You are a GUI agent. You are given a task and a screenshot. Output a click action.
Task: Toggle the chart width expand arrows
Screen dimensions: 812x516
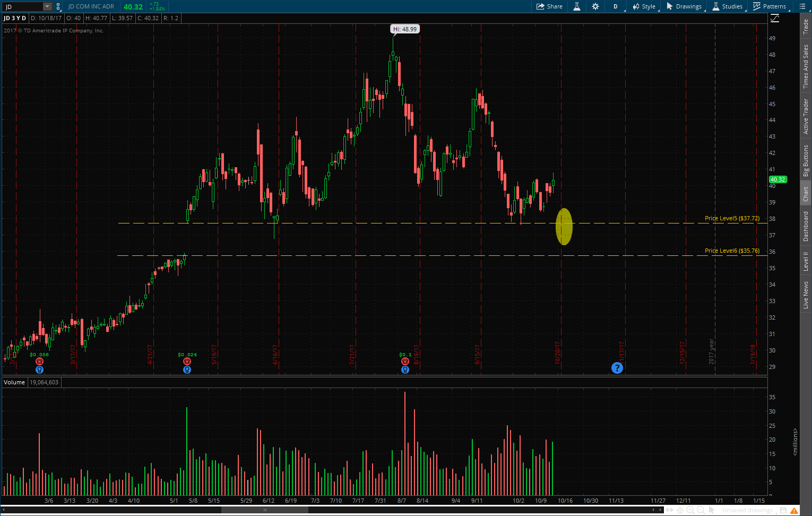[669, 510]
